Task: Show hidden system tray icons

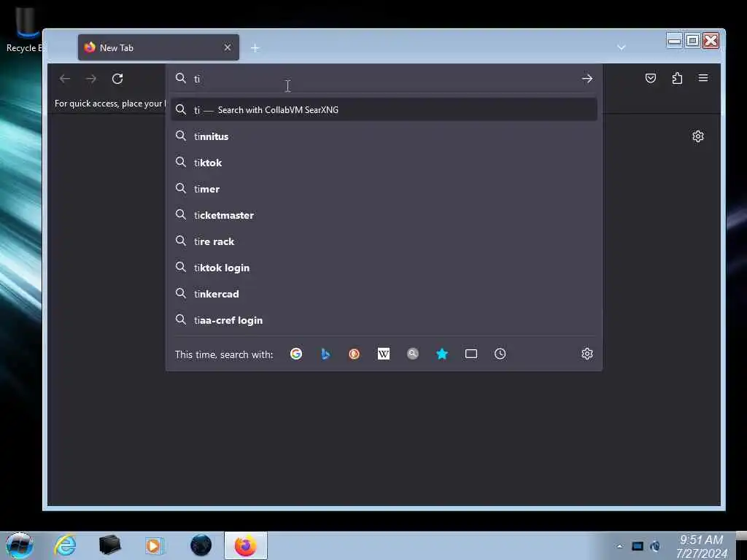Action: tap(619, 547)
